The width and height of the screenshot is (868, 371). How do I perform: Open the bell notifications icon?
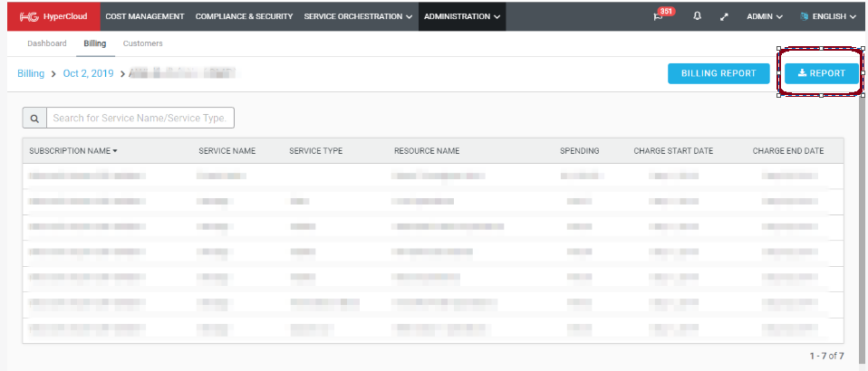697,16
